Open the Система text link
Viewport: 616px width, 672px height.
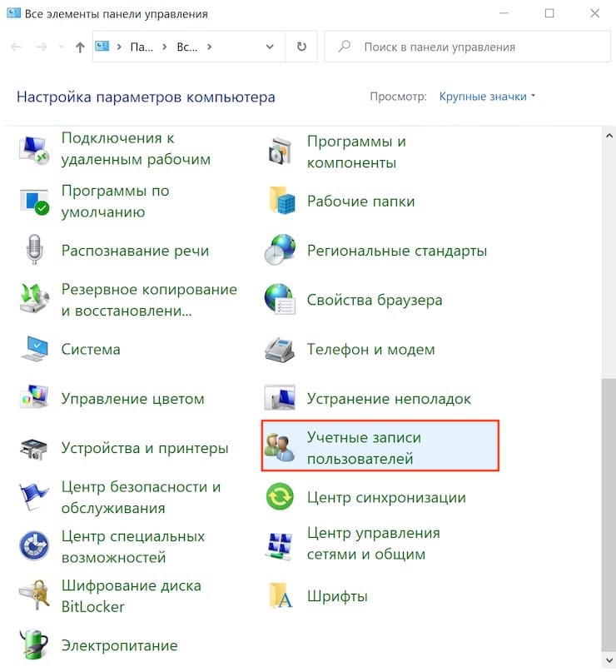pos(91,349)
